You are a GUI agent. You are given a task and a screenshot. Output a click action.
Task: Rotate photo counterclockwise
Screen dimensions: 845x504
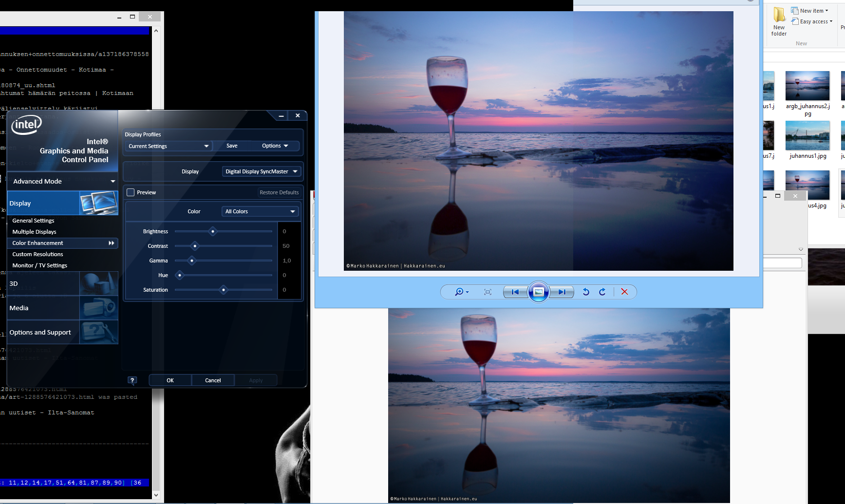(586, 292)
